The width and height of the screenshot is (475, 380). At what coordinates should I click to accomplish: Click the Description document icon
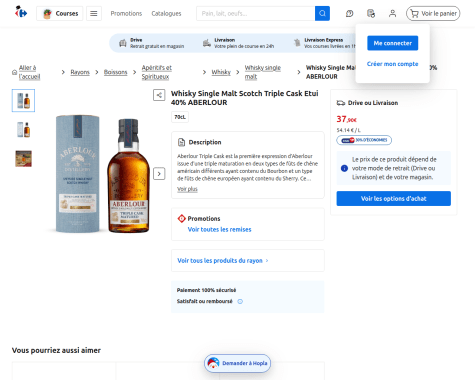[181, 142]
